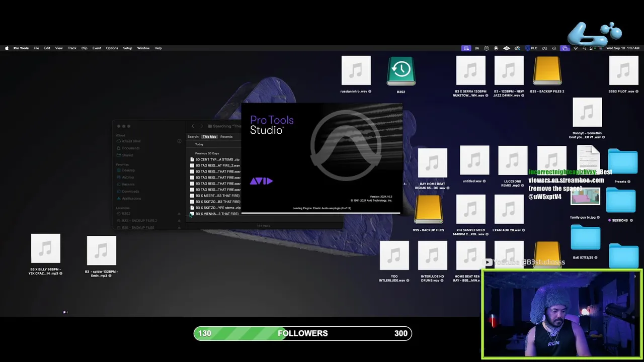
Task: Open B3S2 location in Finder sidebar
Action: (126, 214)
